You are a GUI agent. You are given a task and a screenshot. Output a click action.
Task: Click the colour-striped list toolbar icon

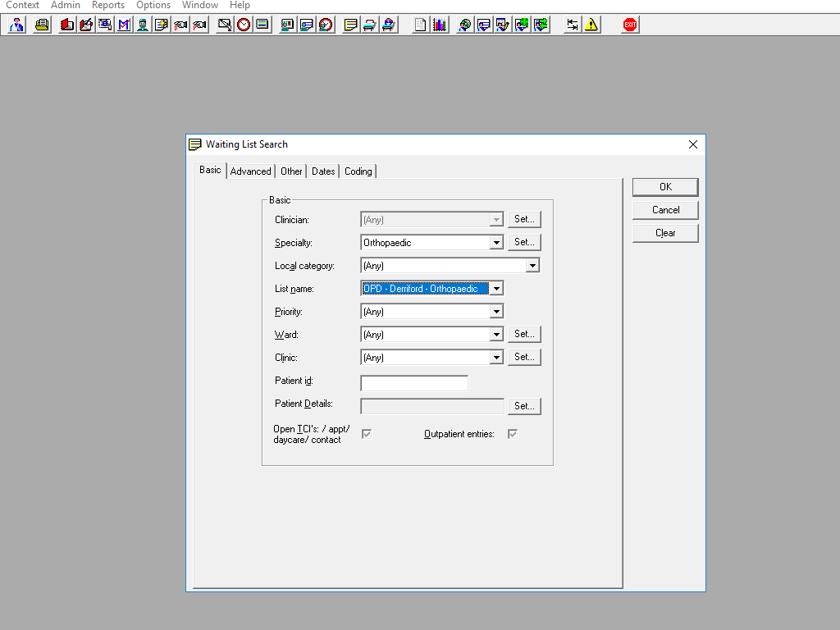[262, 25]
